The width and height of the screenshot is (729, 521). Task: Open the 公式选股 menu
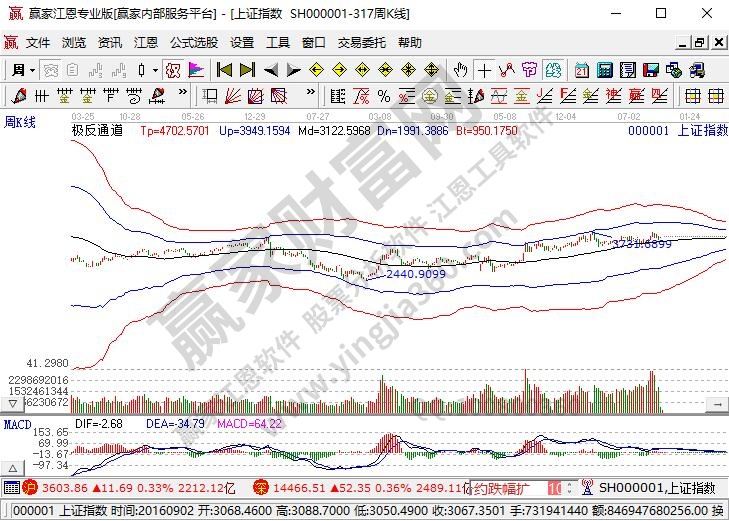[193, 43]
